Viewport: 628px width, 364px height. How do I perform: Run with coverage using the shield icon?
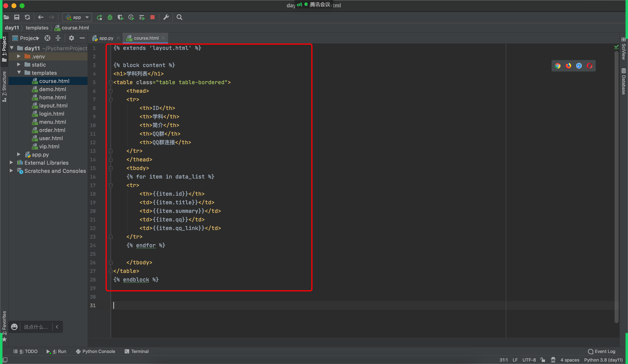coord(121,17)
